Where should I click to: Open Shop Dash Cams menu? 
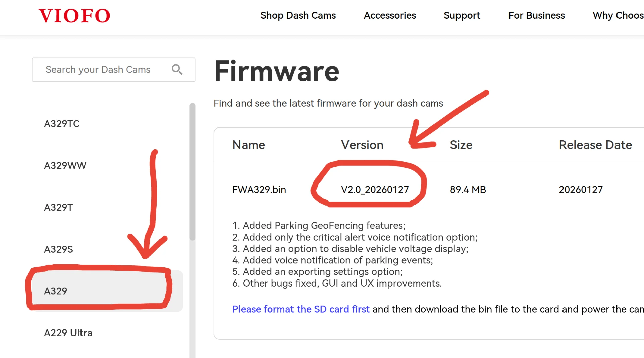298,15
